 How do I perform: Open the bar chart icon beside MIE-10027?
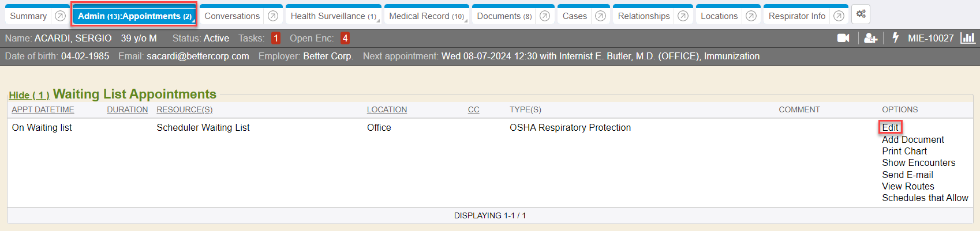coord(968,38)
